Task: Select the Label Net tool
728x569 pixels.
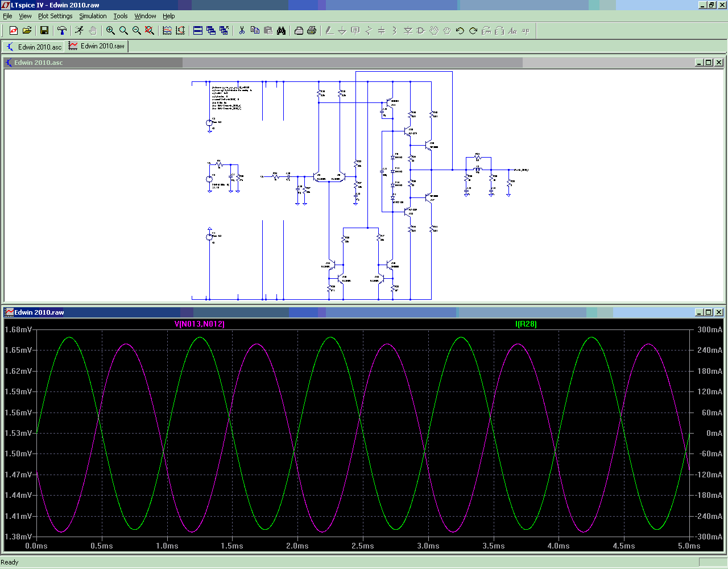Action: pos(355,31)
